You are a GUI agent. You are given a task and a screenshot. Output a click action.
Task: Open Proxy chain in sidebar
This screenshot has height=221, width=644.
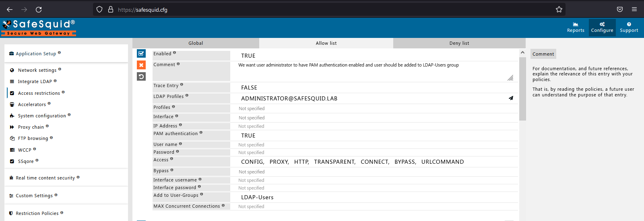(31, 127)
